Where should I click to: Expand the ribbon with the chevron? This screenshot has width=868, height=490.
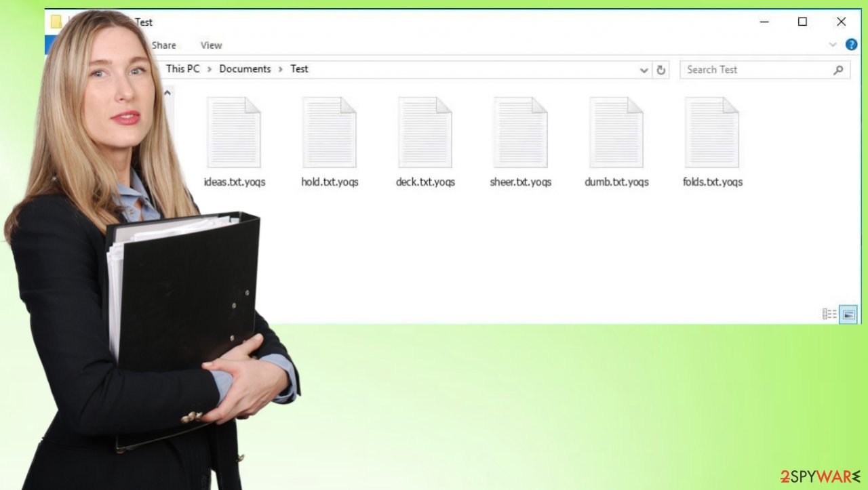(833, 45)
